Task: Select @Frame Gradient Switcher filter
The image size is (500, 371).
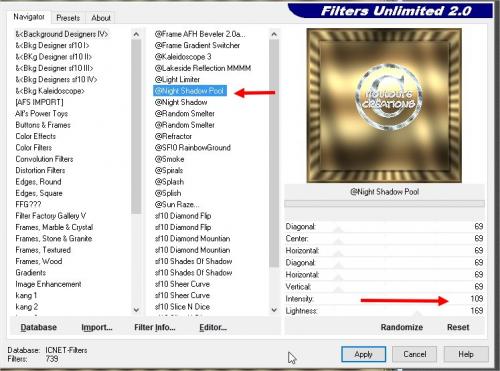Action: [197, 45]
